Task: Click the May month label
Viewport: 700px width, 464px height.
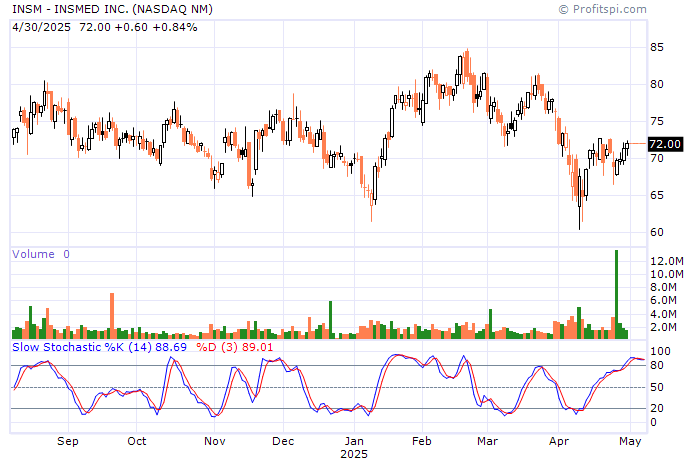Action: tap(630, 441)
